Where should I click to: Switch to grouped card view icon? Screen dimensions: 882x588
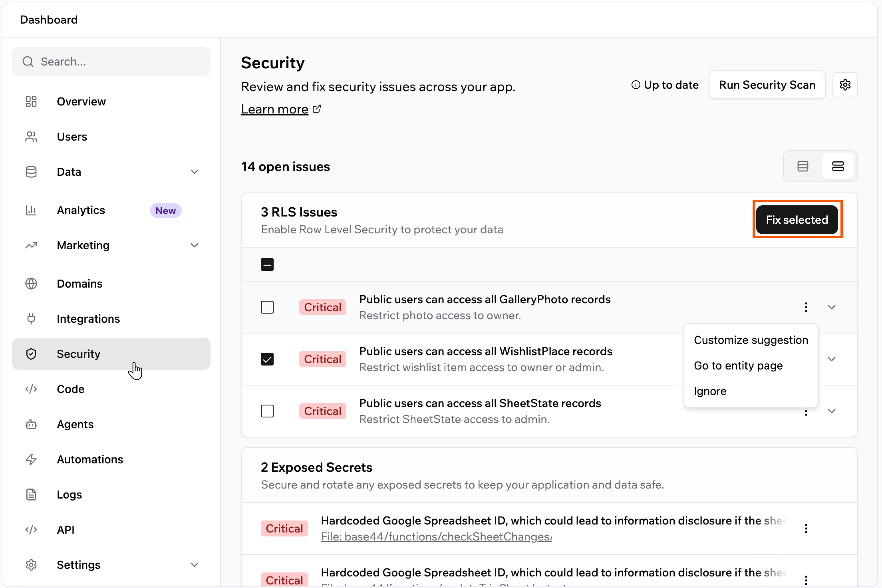(838, 166)
